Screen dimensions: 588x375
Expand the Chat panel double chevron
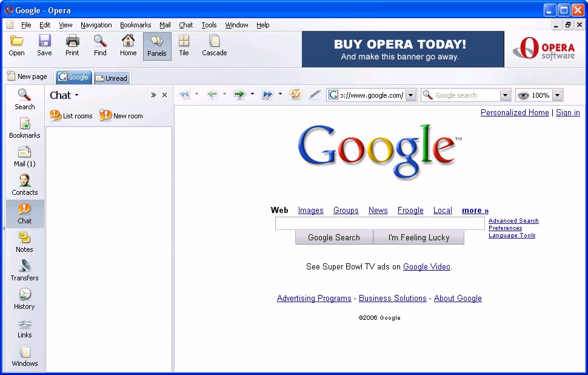click(153, 95)
